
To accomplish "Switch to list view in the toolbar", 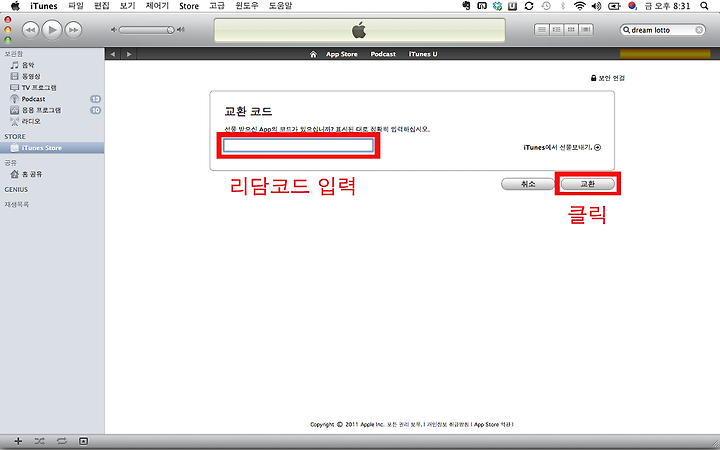I will click(542, 30).
